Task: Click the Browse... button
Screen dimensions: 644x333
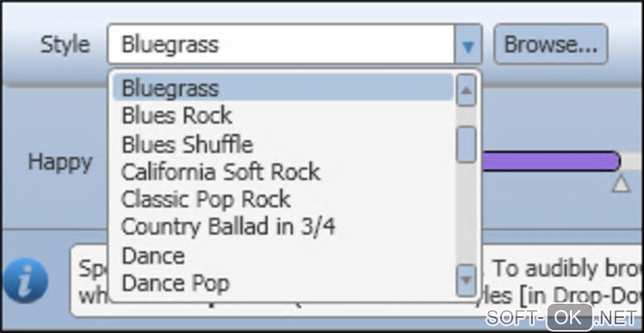Action: [550, 44]
